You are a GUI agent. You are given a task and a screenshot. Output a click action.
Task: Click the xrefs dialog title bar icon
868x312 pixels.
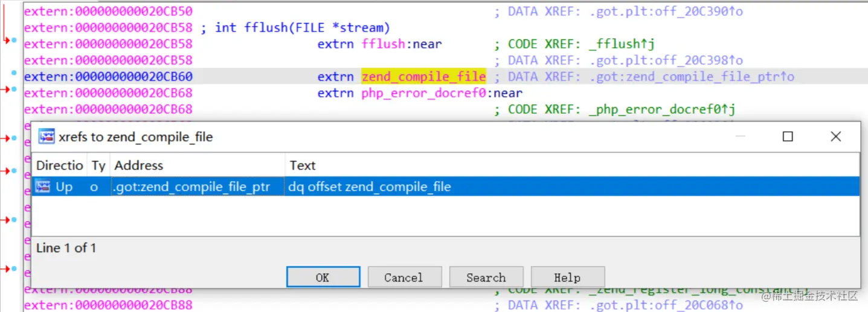coord(46,137)
